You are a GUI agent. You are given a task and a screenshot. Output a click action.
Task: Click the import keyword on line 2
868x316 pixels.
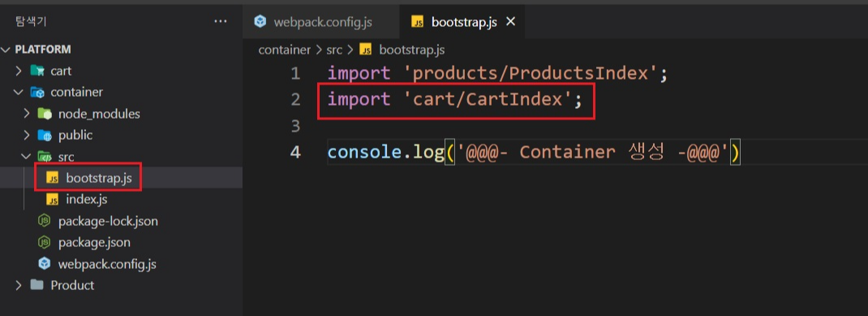tap(359, 101)
